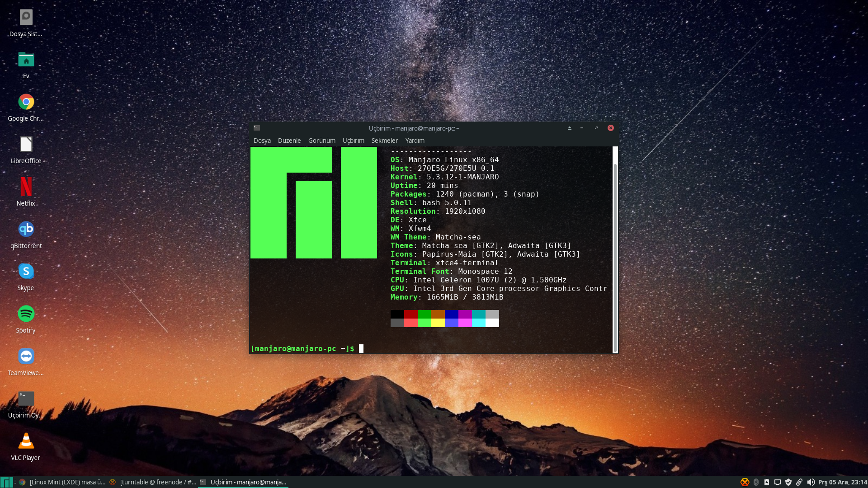The width and height of the screenshot is (868, 488).
Task: Click the HexChat tray icon
Action: [x=745, y=482]
